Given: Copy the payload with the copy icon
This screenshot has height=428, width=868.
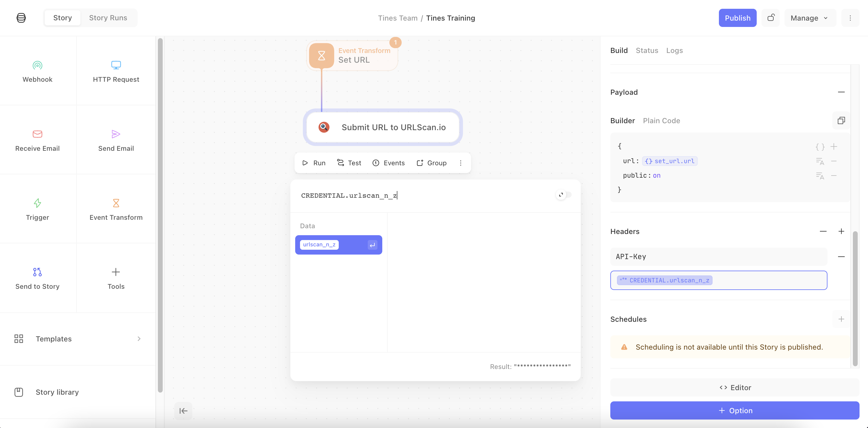Looking at the screenshot, I should coord(841,120).
